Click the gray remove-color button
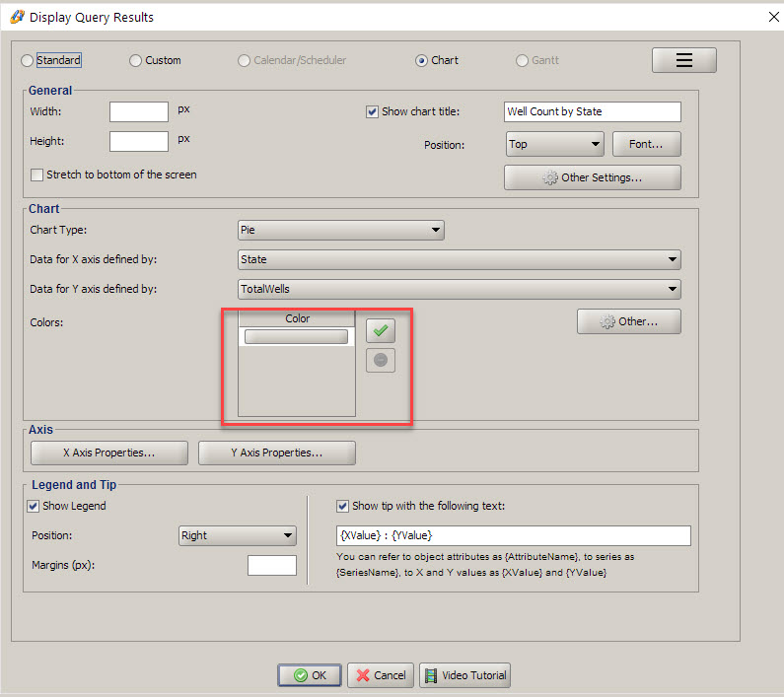The image size is (784, 697). point(381,360)
